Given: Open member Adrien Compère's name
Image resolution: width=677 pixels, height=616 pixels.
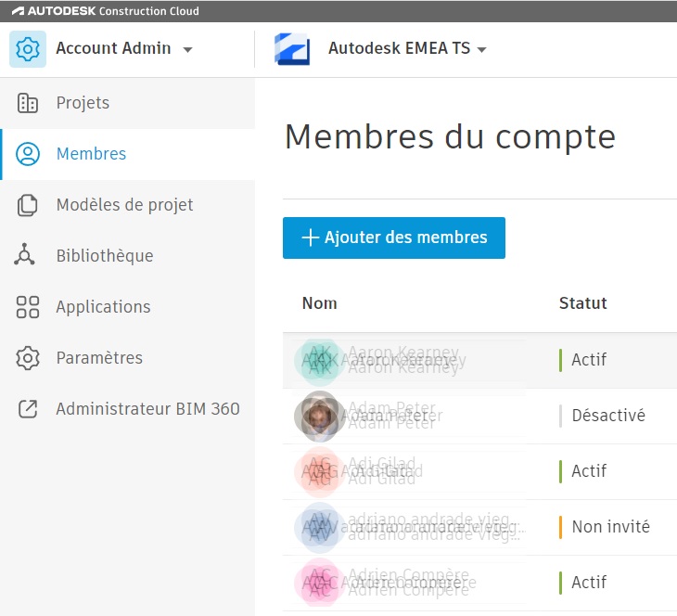Looking at the screenshot, I should pos(409,583).
